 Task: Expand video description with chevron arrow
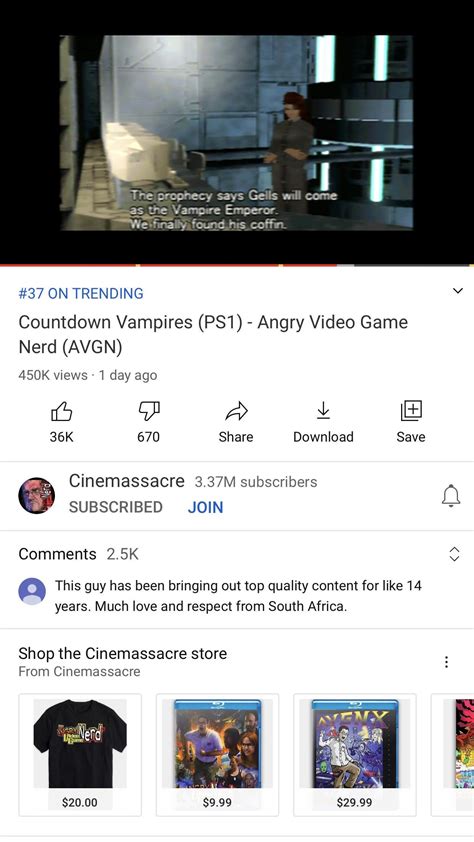click(x=457, y=291)
